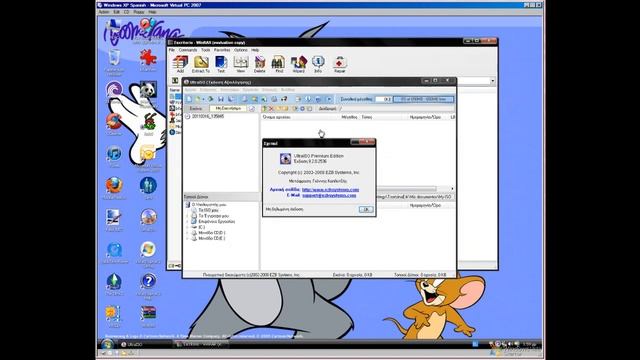Click the UltraISO disc icon in the About dialog
Screen dimensions: 640x360
pos(285,158)
